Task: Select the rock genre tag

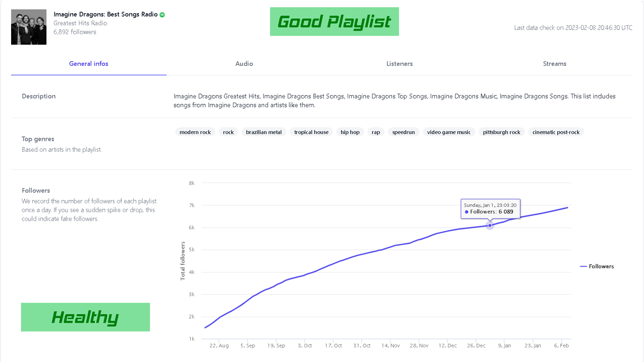Action: [228, 132]
